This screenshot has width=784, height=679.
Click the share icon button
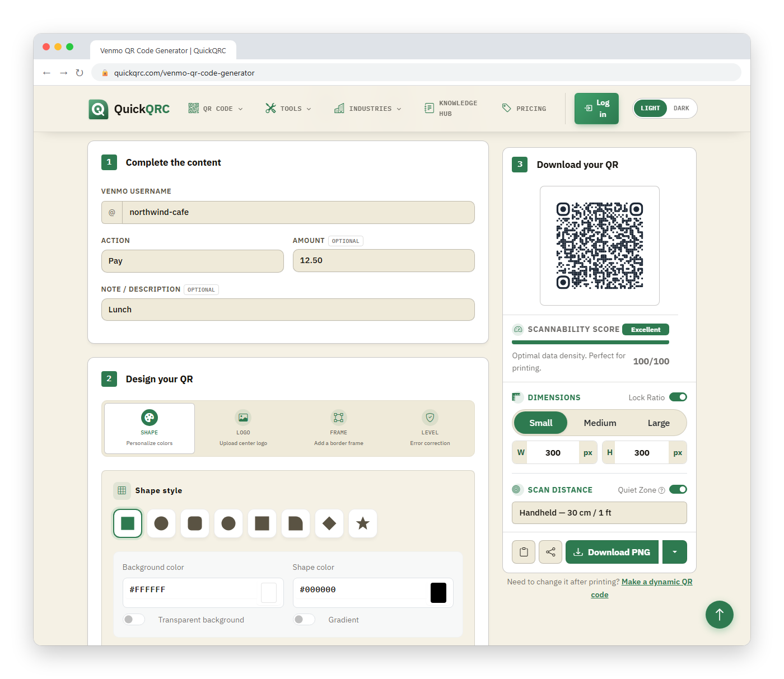(x=550, y=552)
